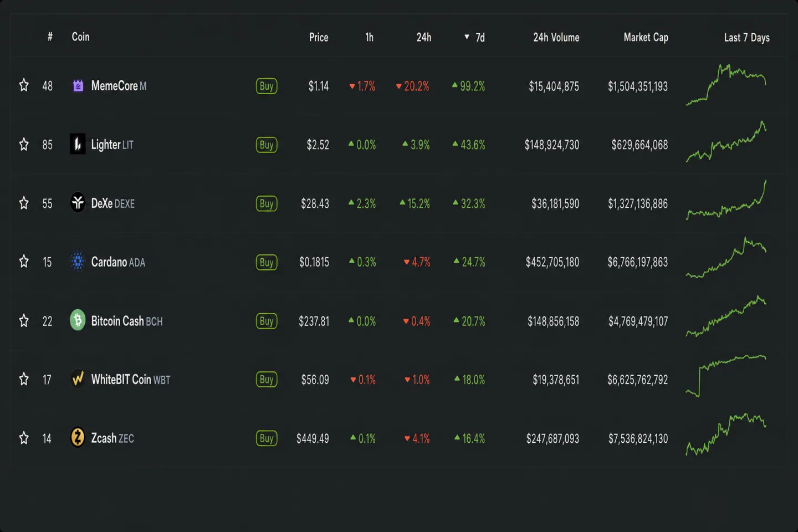Sort by the # rank column header
798x532 pixels.
(50, 37)
